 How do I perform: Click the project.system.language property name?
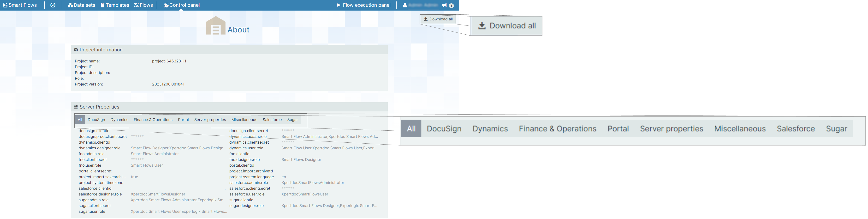[252, 177]
